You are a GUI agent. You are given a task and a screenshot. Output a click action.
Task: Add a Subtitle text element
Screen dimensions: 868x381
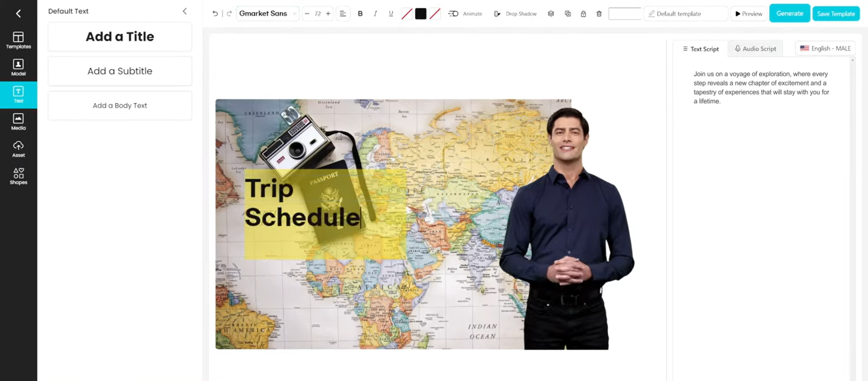pyautogui.click(x=120, y=71)
